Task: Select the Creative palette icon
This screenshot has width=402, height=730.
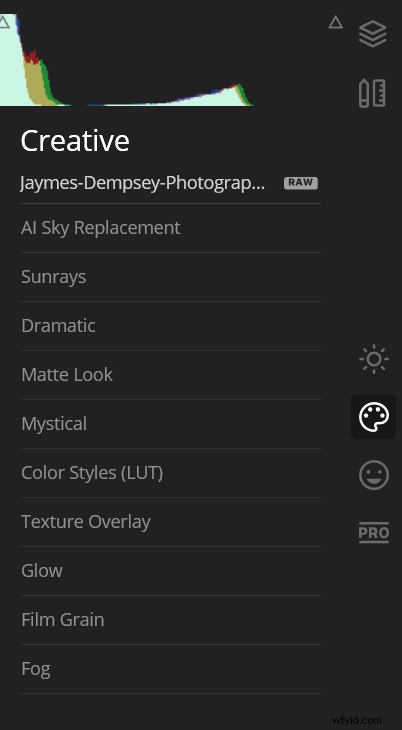Action: tap(374, 417)
